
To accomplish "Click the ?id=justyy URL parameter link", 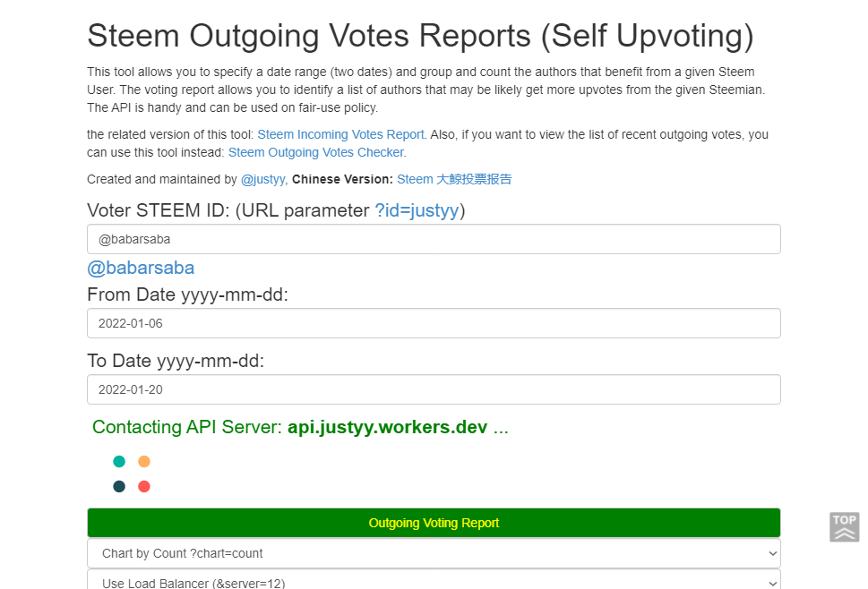I will [x=417, y=210].
